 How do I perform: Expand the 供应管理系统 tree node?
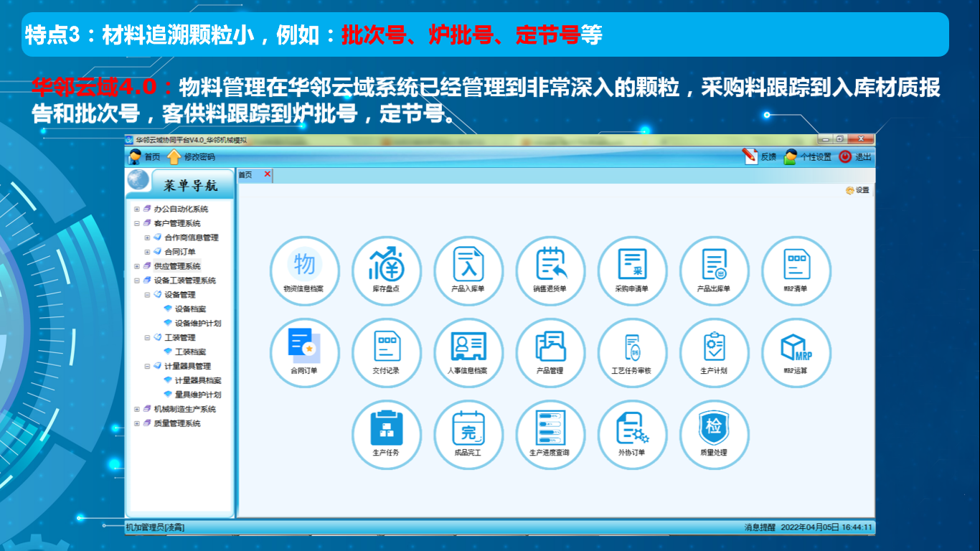coord(137,266)
